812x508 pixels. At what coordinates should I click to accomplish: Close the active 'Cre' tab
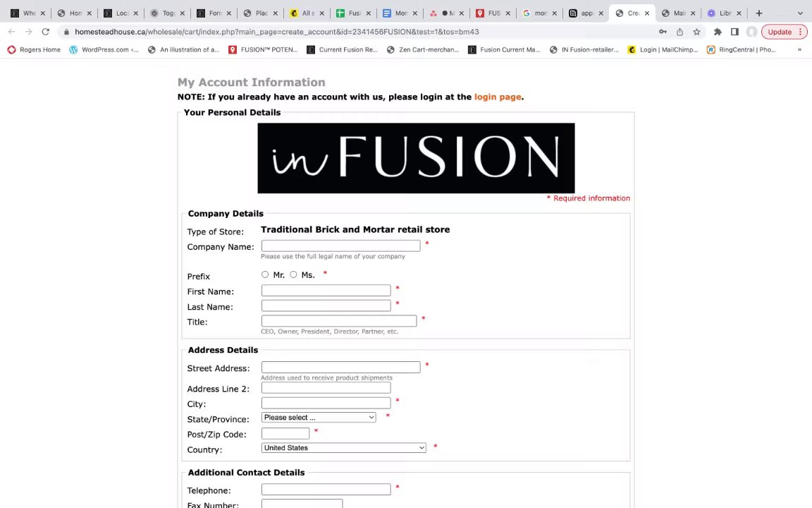[647, 13]
